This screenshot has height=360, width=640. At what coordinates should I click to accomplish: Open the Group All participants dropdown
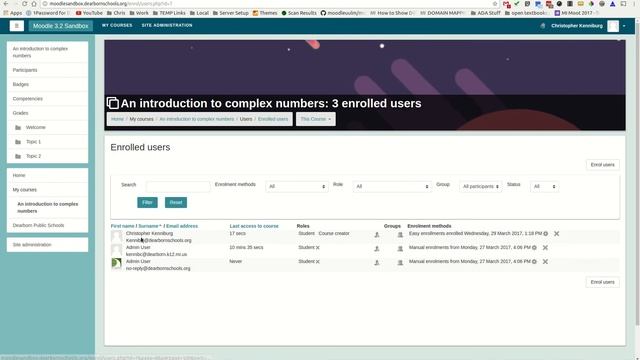pos(480,187)
